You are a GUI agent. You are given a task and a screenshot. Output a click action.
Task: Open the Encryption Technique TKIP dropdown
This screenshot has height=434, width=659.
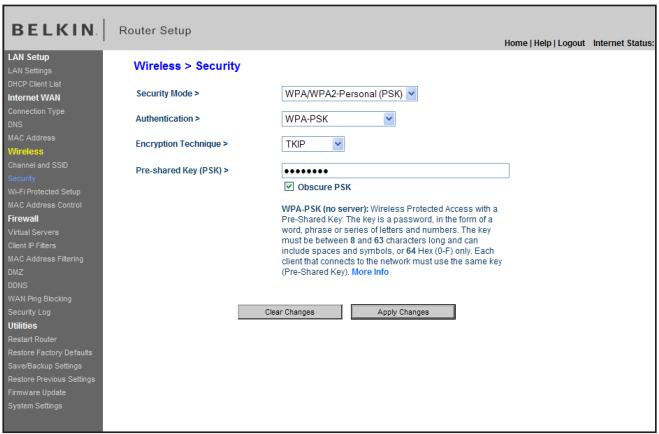click(x=313, y=144)
